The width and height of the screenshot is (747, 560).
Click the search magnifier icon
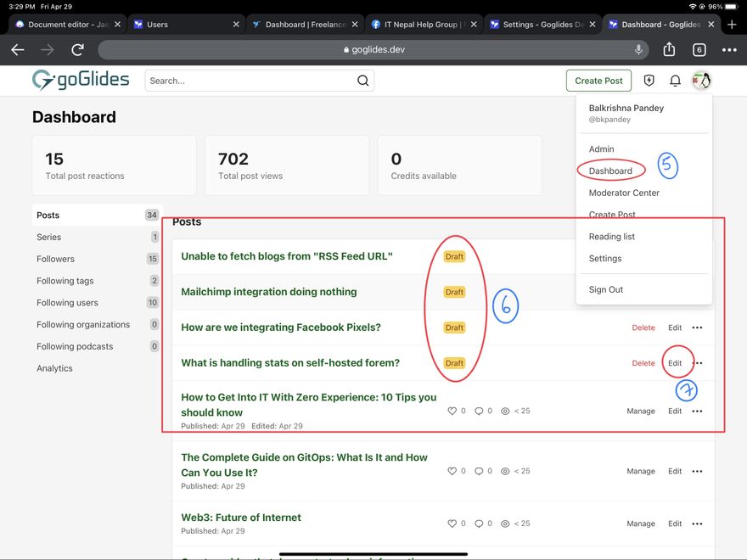362,81
